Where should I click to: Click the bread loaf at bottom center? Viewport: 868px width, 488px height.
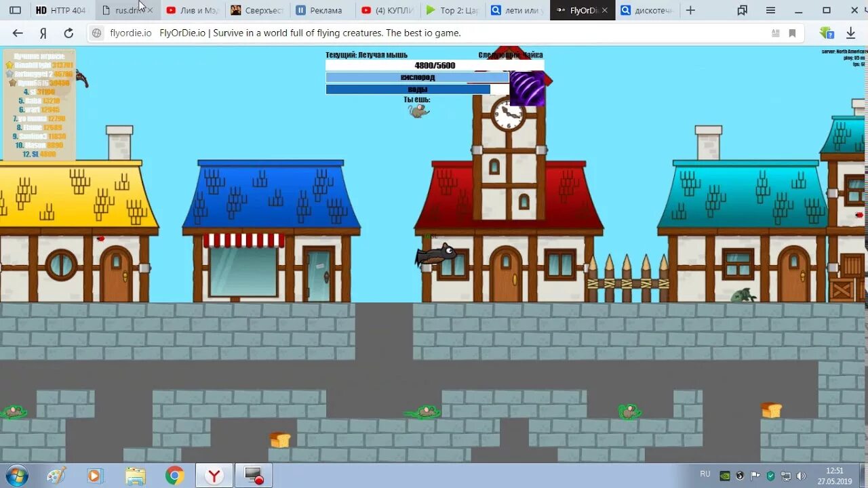pyautogui.click(x=280, y=440)
